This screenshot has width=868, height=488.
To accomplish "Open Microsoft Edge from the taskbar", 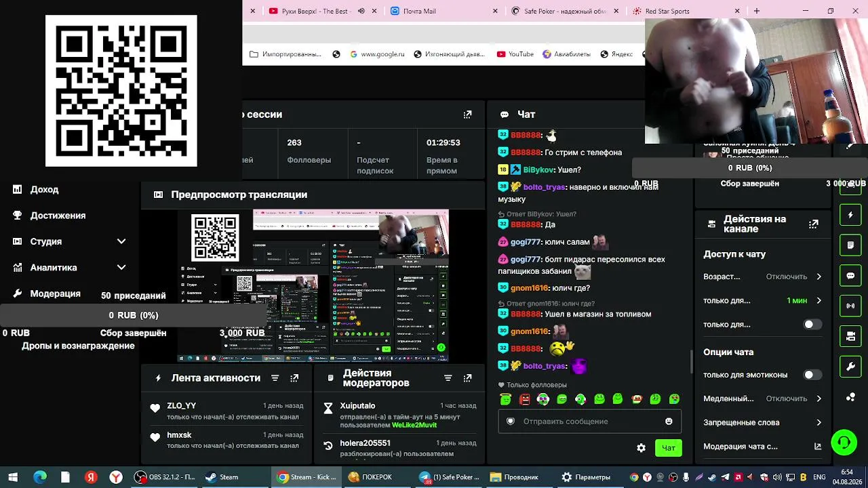I will click(40, 477).
